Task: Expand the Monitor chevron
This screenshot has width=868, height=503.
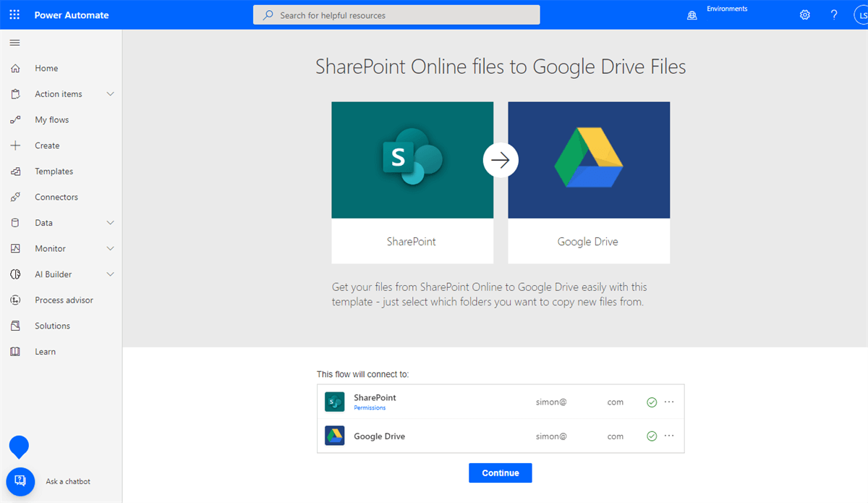Action: tap(111, 248)
